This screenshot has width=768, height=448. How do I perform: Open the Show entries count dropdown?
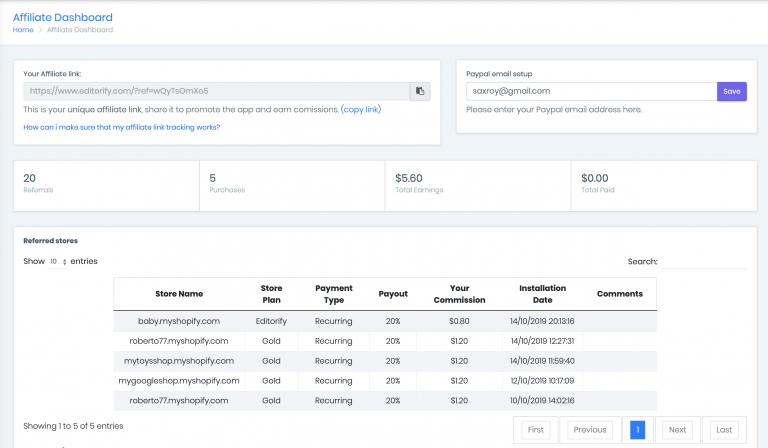pos(58,261)
